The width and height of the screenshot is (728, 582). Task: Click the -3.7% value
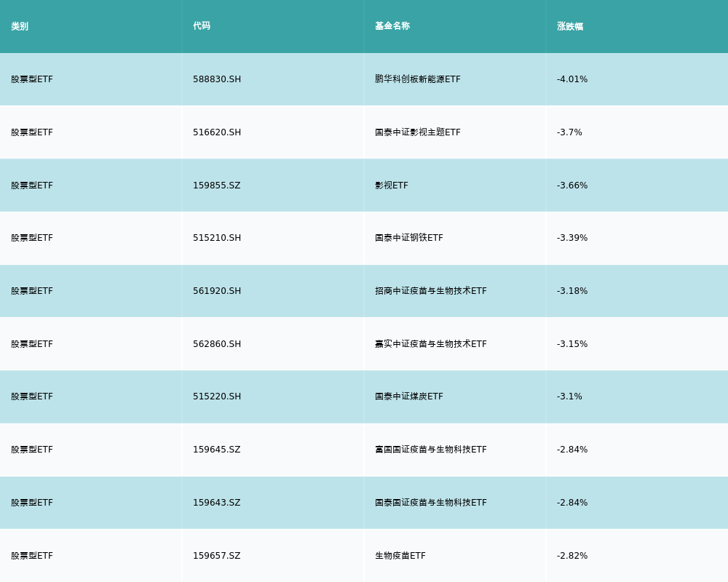569,132
